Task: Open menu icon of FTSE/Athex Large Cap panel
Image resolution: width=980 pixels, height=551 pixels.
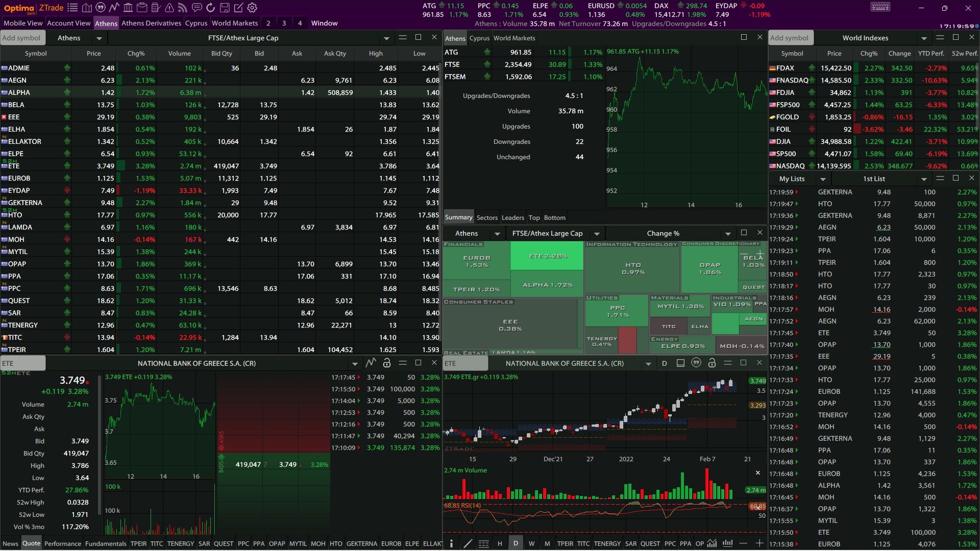Action: click(x=403, y=37)
